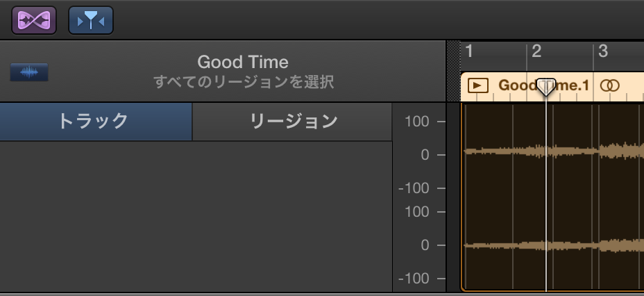Click the play icon in the region header

tap(477, 85)
